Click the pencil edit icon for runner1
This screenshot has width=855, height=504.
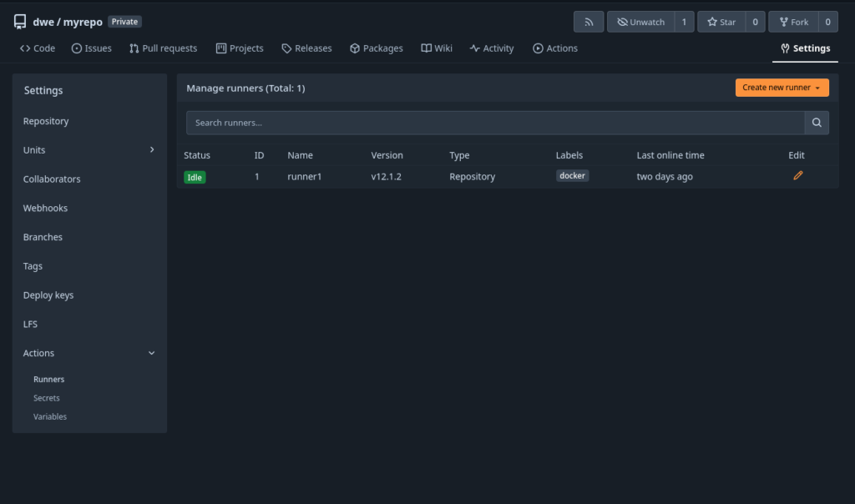tap(798, 176)
